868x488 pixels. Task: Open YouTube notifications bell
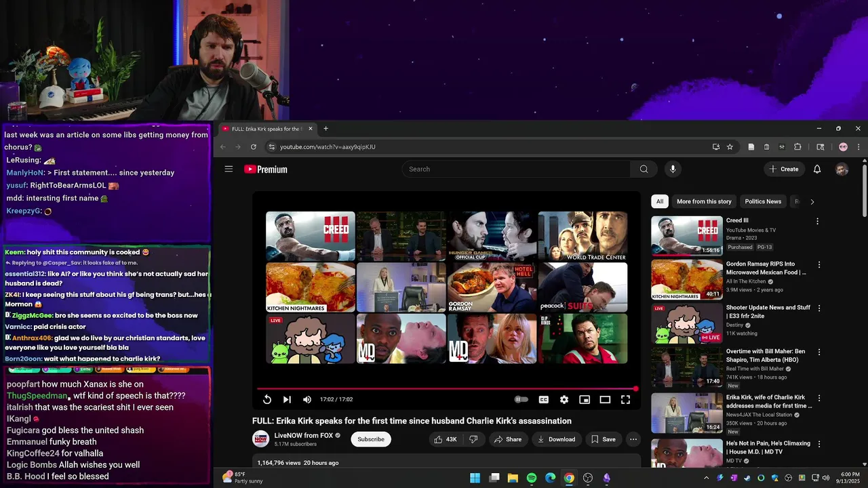(817, 169)
